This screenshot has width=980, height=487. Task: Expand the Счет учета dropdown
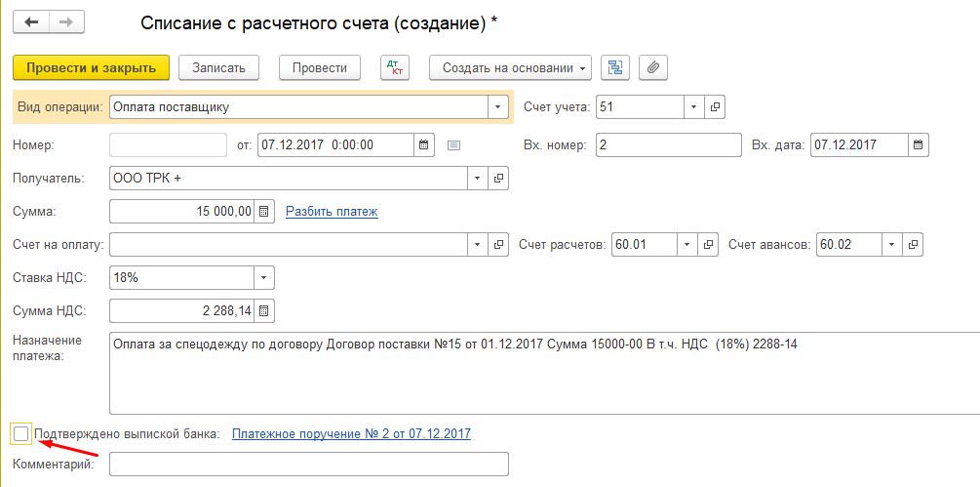[x=693, y=107]
